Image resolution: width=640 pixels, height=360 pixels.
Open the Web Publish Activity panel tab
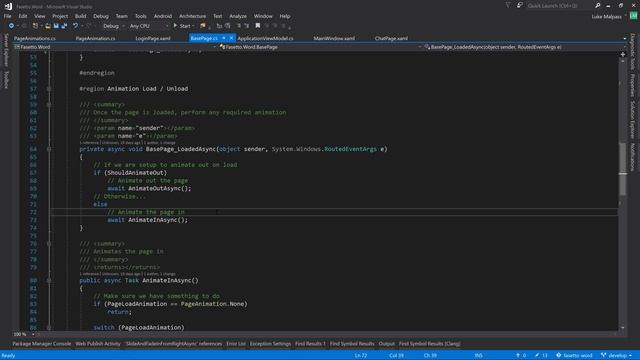98,344
